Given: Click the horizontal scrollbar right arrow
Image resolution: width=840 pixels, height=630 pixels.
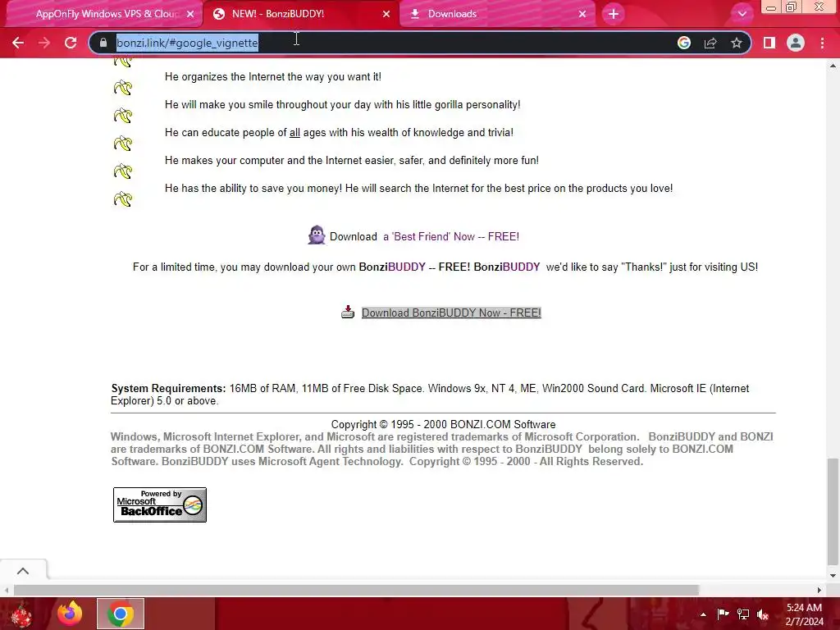Looking at the screenshot, I should pos(819,590).
